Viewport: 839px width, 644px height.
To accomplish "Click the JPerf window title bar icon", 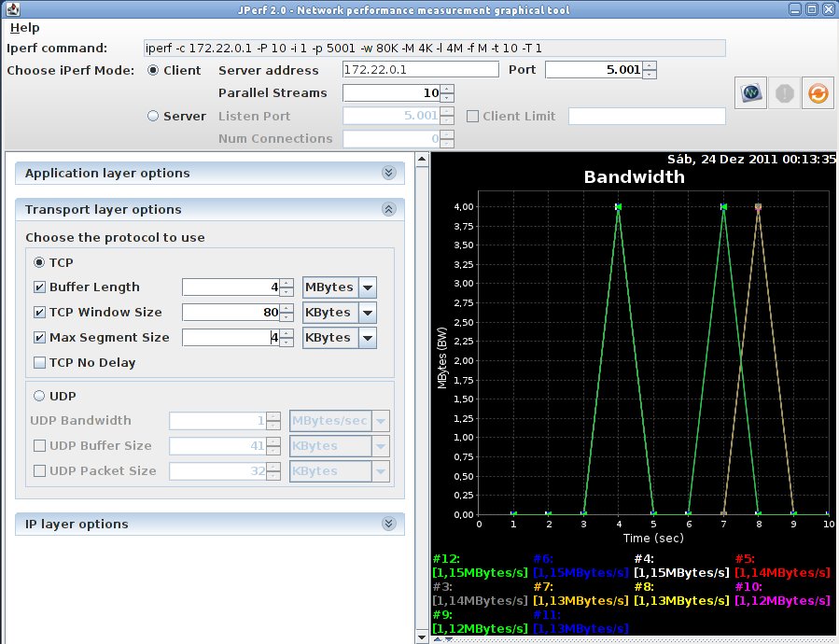I will 12,9.
